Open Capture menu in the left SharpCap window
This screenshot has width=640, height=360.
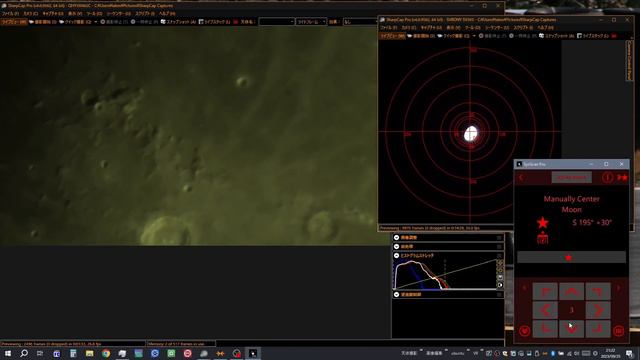tap(53, 13)
